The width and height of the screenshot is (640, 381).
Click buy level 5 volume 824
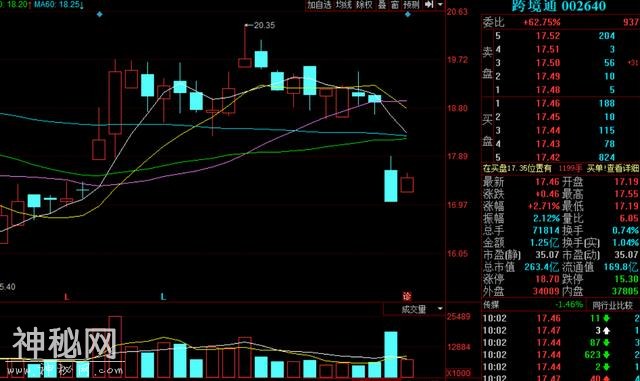[607, 157]
